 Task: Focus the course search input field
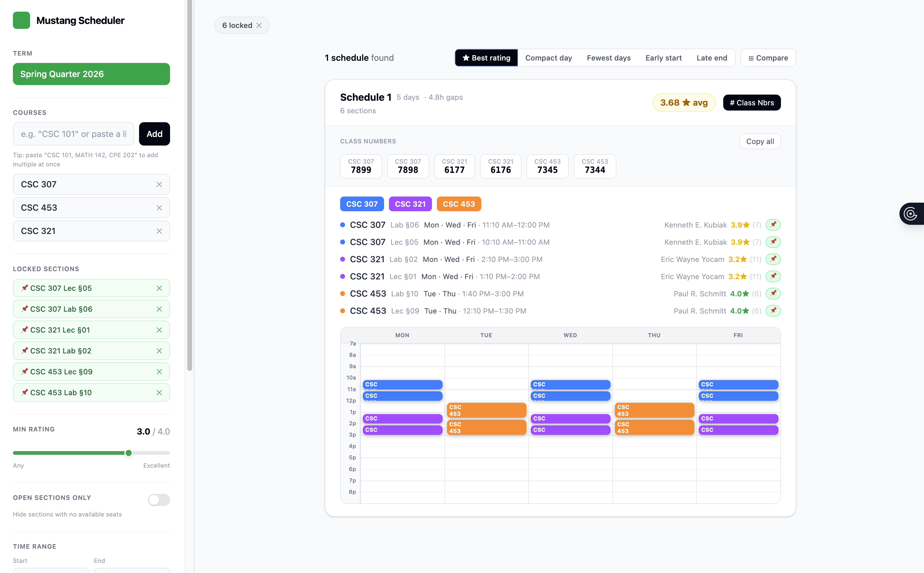[73, 134]
